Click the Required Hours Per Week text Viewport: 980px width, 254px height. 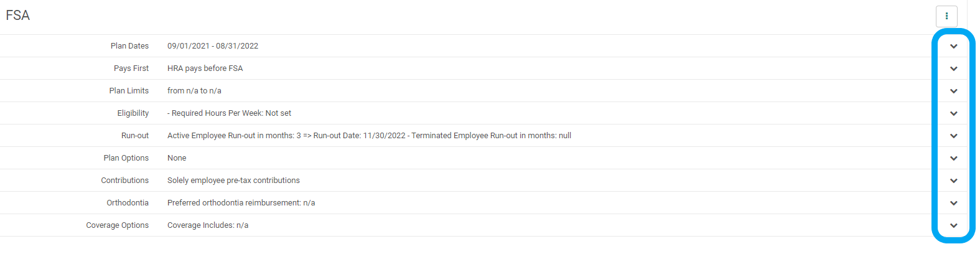(x=230, y=113)
